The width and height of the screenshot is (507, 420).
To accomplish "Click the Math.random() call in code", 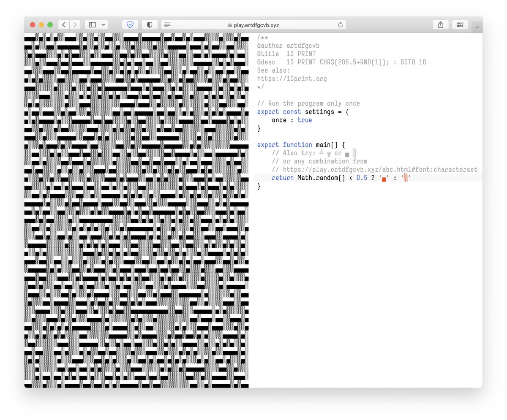I will (x=322, y=178).
